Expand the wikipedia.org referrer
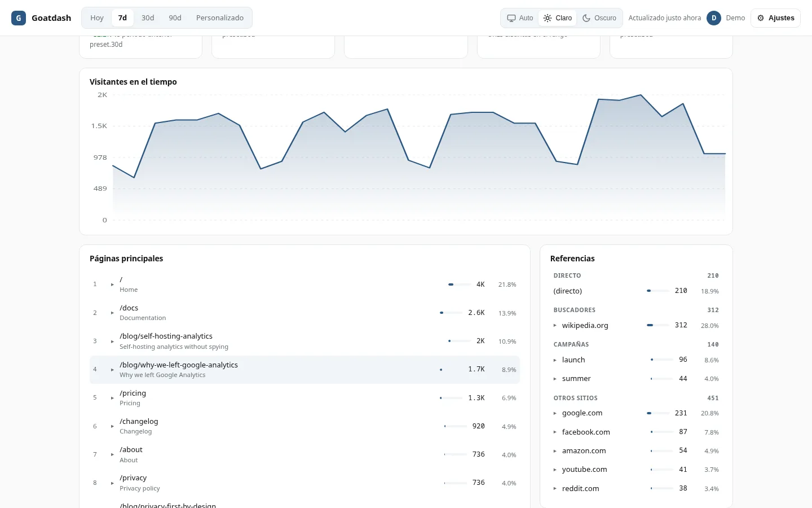 click(555, 326)
